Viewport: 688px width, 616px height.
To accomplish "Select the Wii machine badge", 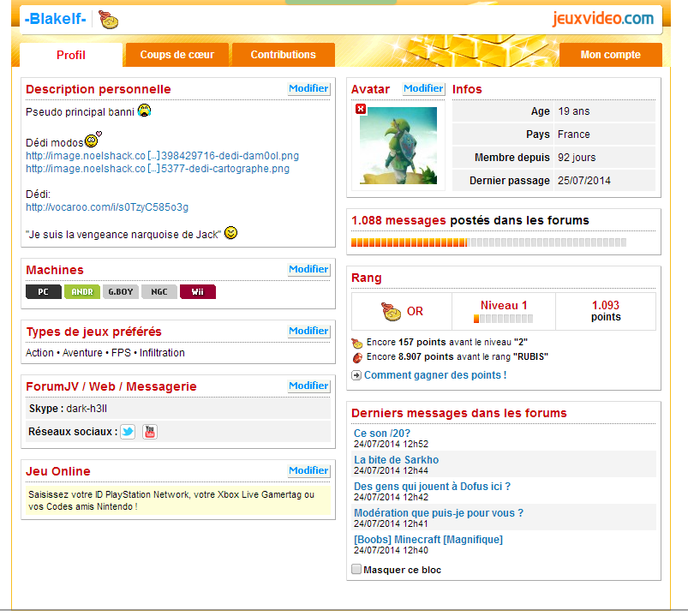I will click(198, 292).
